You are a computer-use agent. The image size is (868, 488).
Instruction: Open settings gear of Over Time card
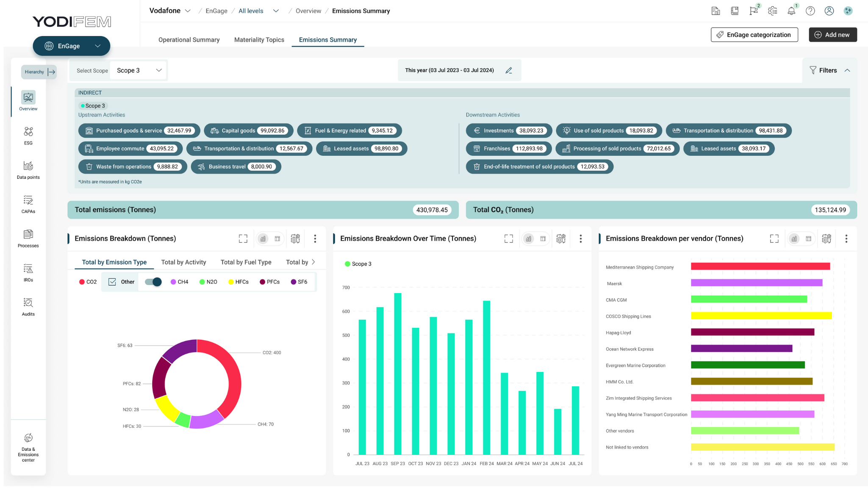click(x=561, y=239)
